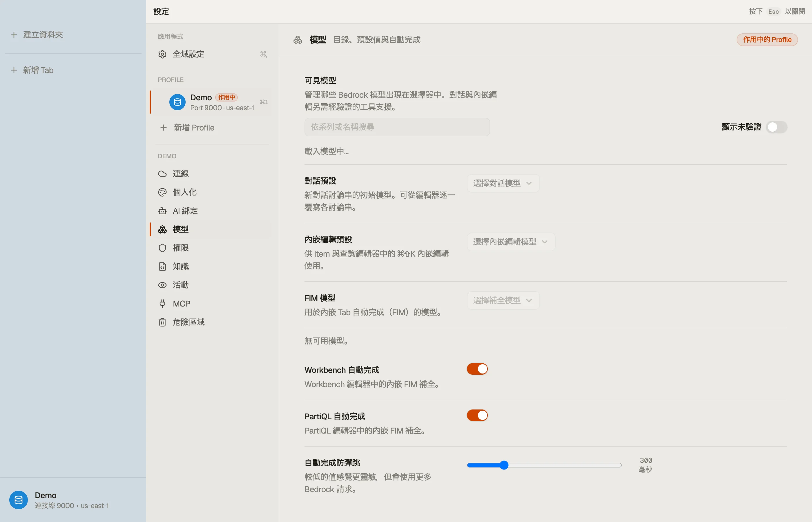Click the 無可用模型。 message

coord(327,341)
